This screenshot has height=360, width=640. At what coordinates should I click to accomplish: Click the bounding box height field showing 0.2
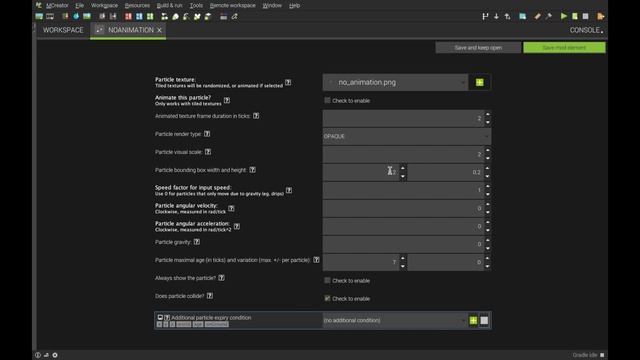pyautogui.click(x=445, y=172)
